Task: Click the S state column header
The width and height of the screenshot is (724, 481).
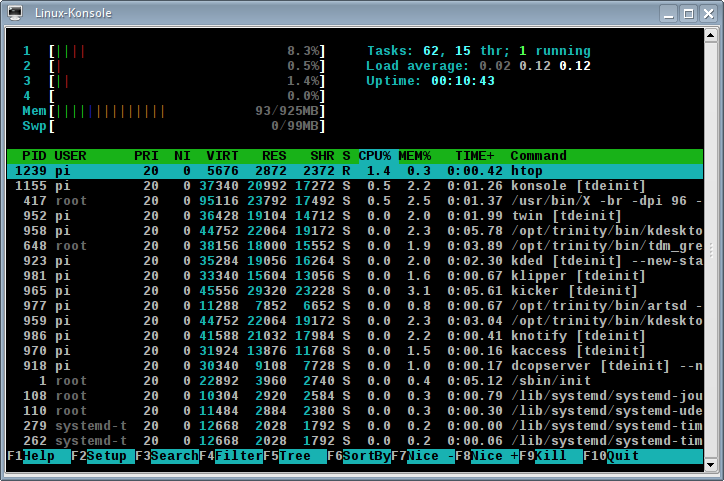Action: pyautogui.click(x=346, y=156)
